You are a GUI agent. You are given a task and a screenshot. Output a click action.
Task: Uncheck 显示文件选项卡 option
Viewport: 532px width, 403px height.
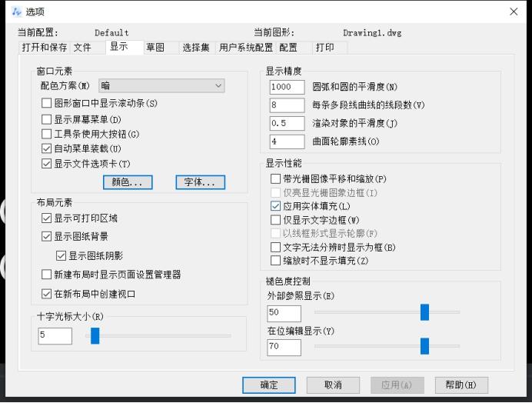(x=46, y=164)
